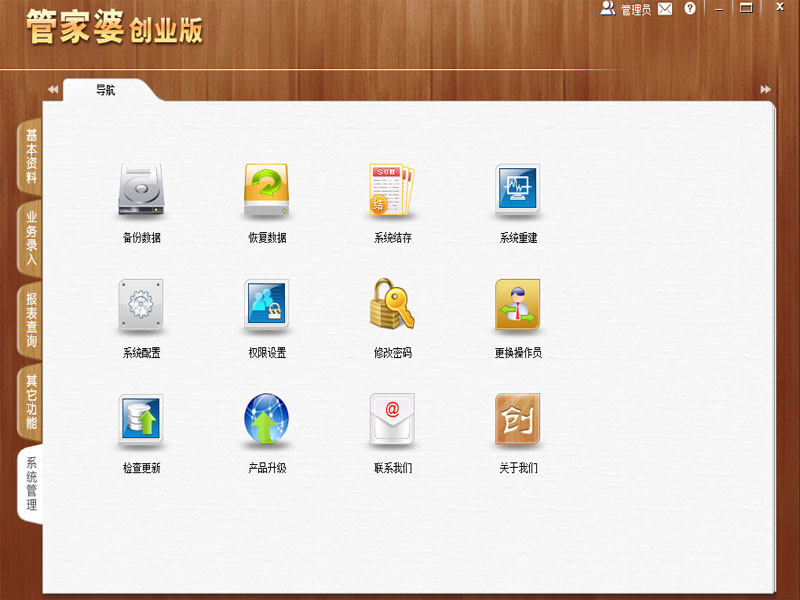Click the 管理员 username text
The height and width of the screenshot is (600, 800).
636,10
